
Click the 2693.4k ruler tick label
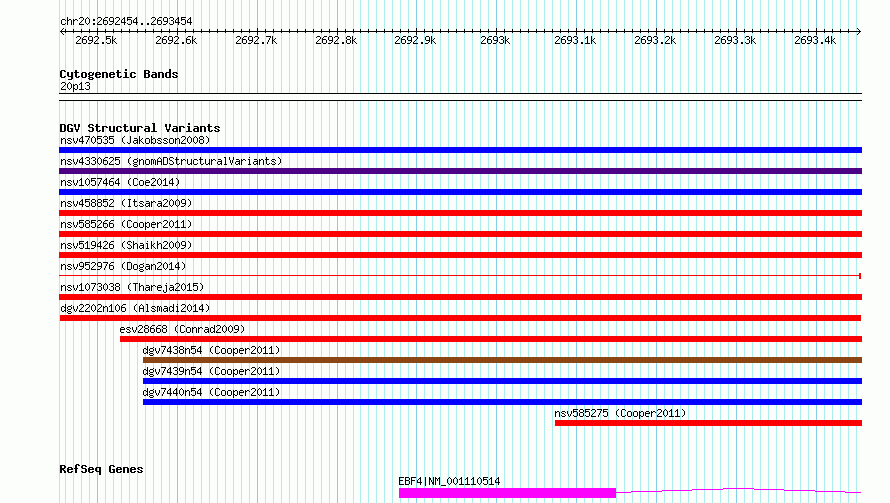click(815, 40)
